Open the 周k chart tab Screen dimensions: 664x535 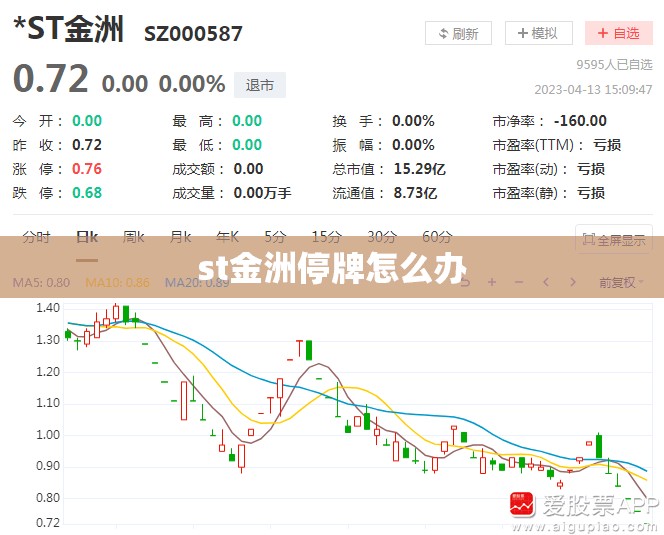click(133, 237)
